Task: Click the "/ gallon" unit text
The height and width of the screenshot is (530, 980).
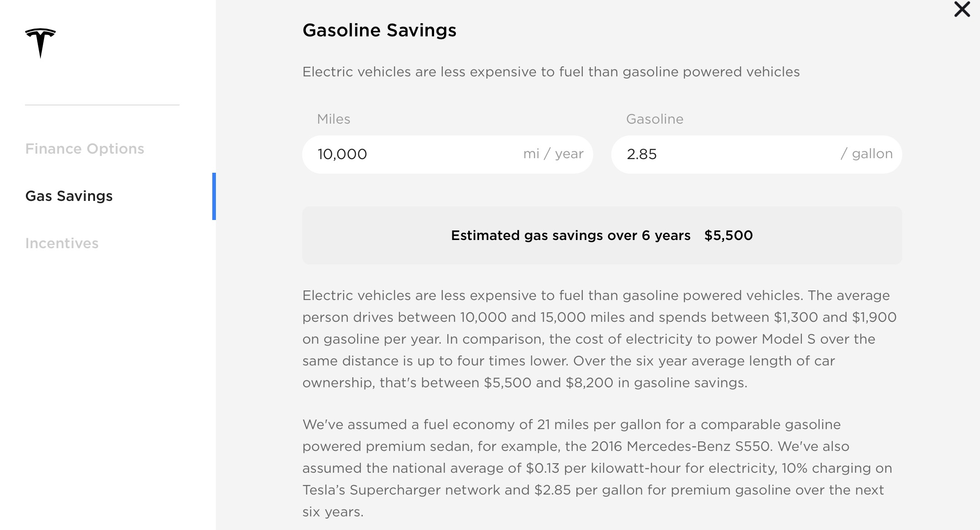Action: point(866,154)
